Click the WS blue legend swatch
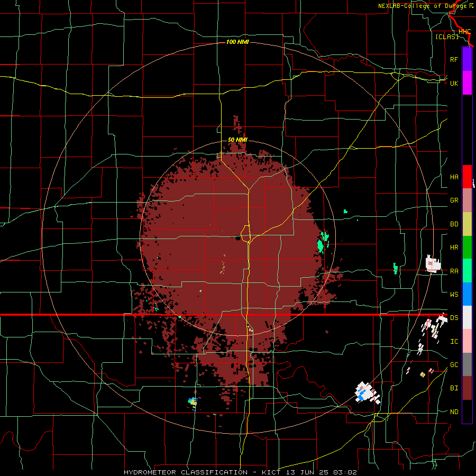This screenshot has height=476, width=476. 467,294
